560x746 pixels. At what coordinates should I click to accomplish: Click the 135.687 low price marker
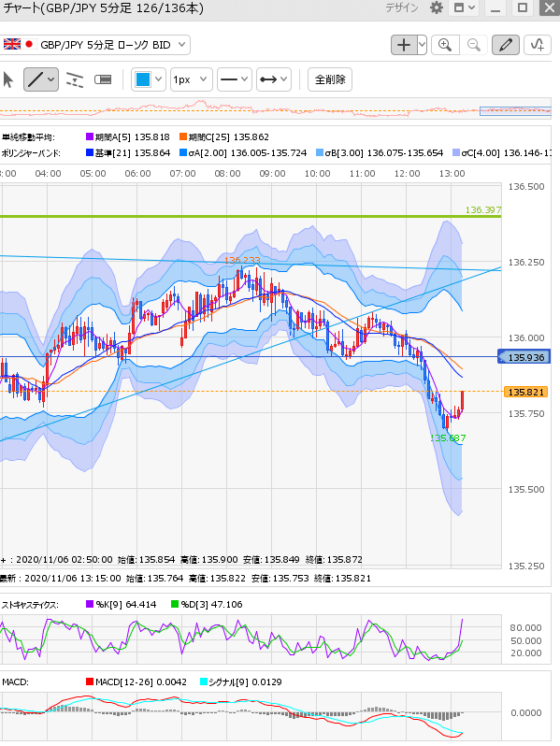(x=448, y=438)
